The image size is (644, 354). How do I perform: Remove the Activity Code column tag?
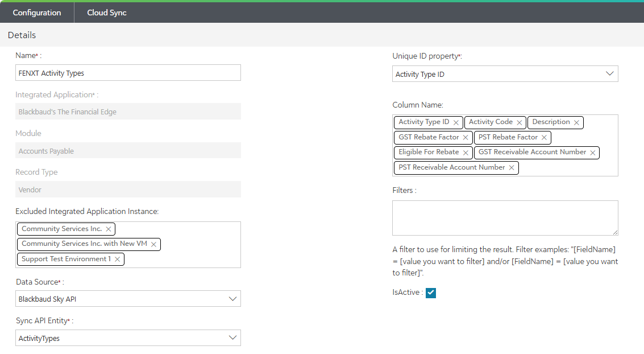[x=519, y=122]
